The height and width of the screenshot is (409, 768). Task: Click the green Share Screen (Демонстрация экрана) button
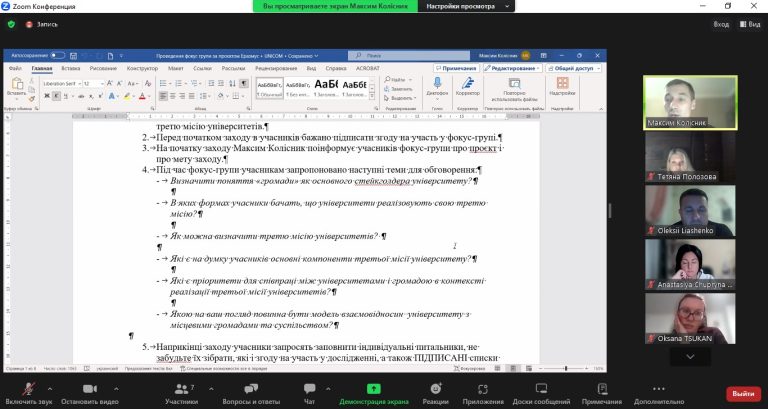pos(374,393)
